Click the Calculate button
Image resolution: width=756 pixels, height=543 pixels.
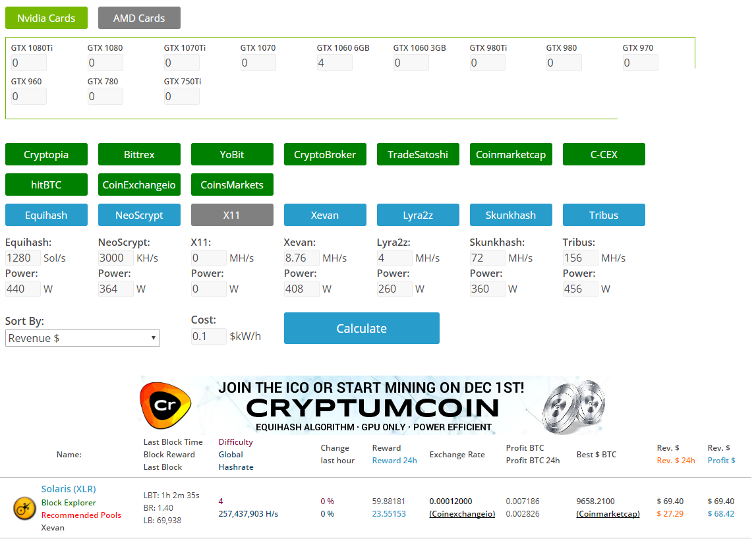coord(362,328)
